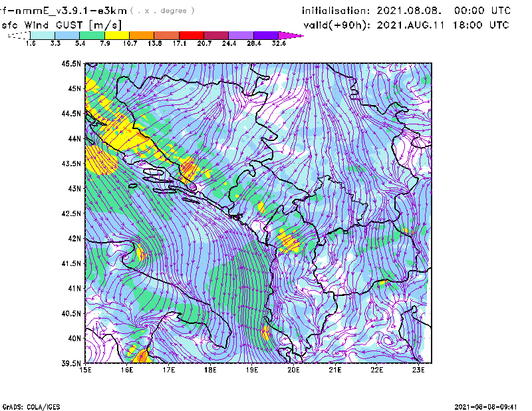Click the legend value "3.3"
This screenshot has height=411, width=532.
click(55, 43)
